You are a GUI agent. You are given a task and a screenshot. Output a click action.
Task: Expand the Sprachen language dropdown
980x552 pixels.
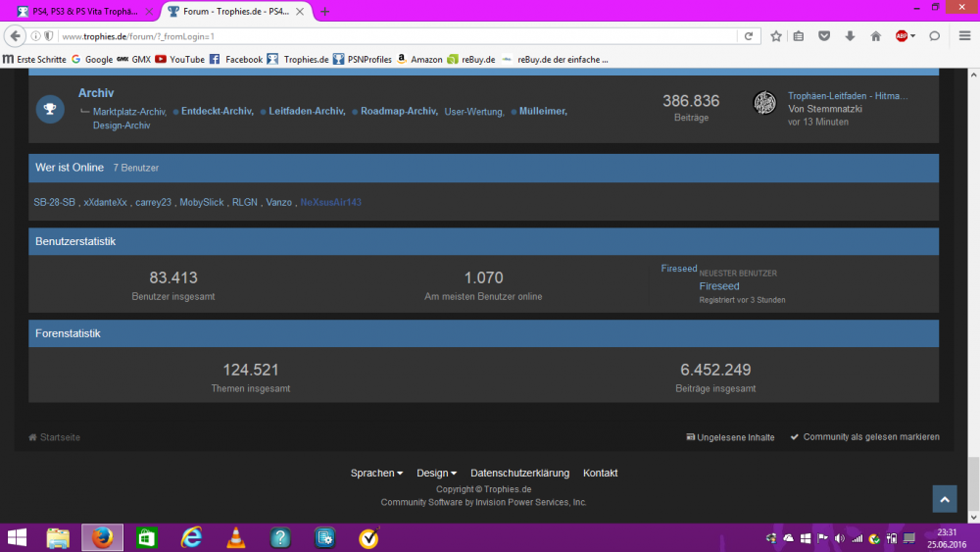[x=376, y=473]
